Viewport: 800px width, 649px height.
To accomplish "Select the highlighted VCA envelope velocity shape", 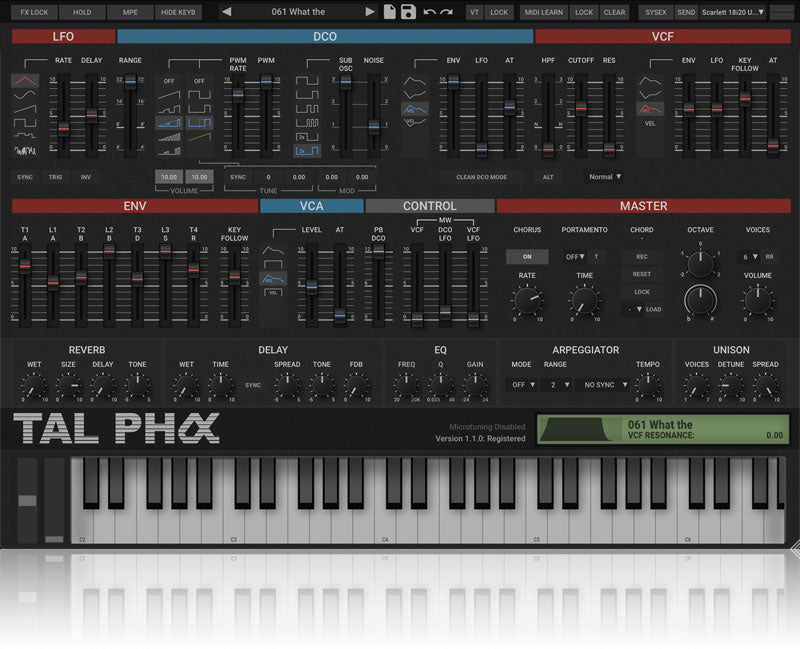I will coord(273,278).
